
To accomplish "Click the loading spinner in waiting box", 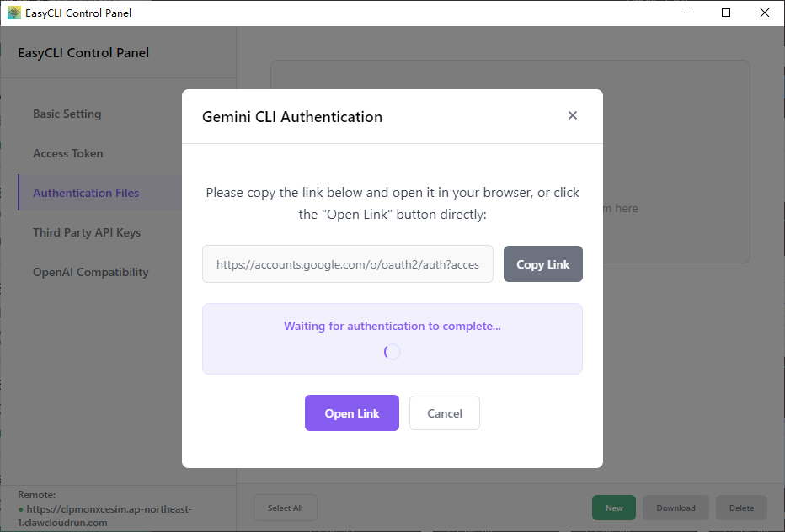I will 392,352.
